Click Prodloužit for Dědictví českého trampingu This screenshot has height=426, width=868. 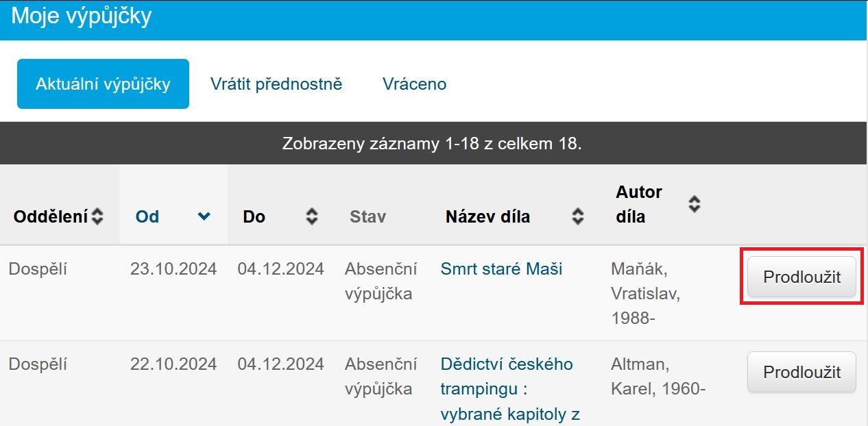click(x=801, y=372)
